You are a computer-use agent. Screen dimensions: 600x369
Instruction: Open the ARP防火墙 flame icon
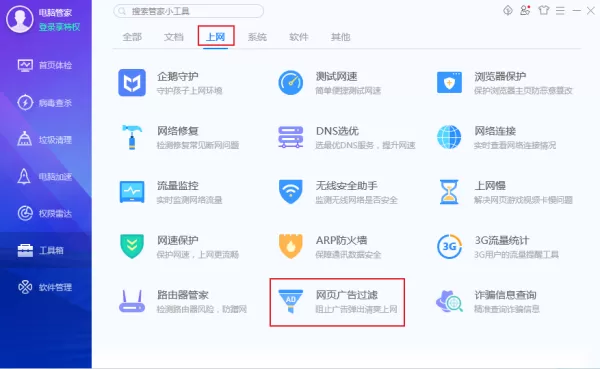coord(290,247)
